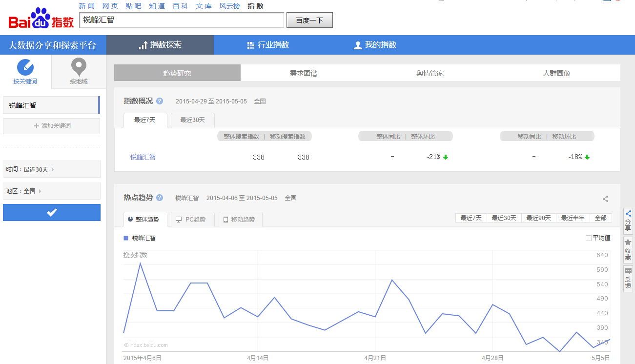The height and width of the screenshot is (364, 635).
Task: Click the 添加关键词 add keyword button
Action: 51,126
